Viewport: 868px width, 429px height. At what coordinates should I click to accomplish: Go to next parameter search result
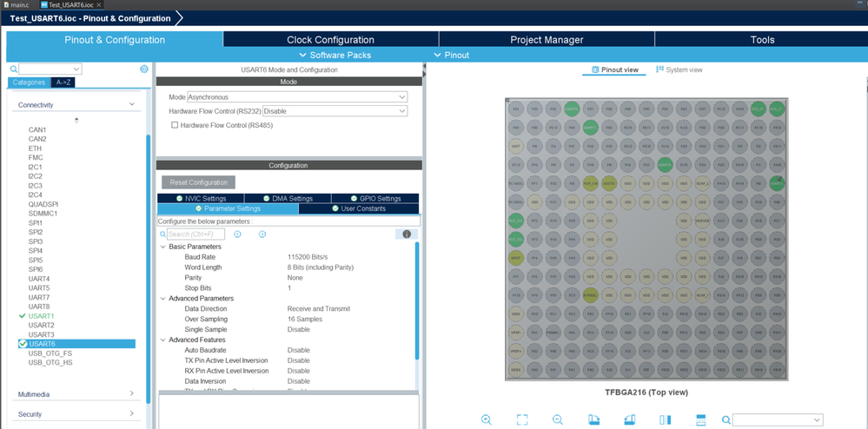tap(262, 234)
